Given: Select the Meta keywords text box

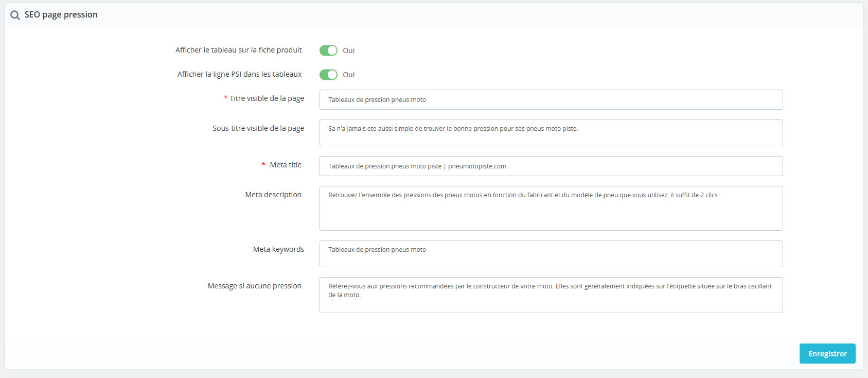Looking at the screenshot, I should [551, 254].
